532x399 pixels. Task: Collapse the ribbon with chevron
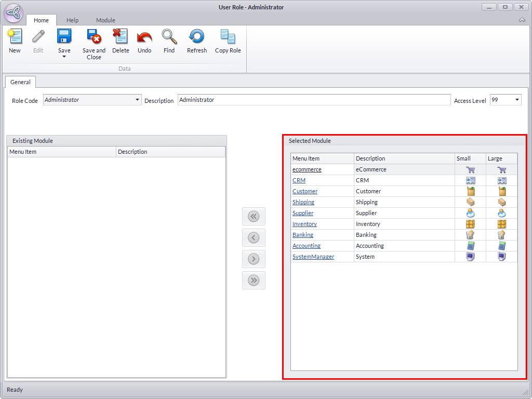point(522,20)
